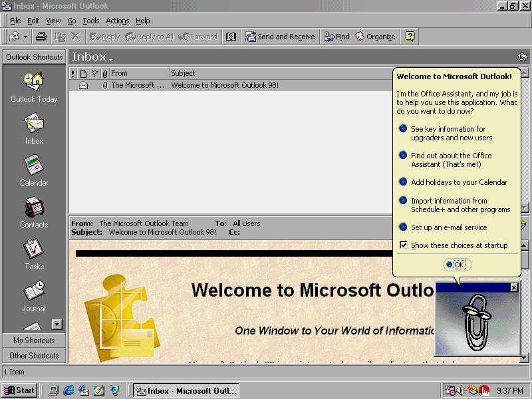The width and height of the screenshot is (532, 399).
Task: Open the Actions menu
Action: [x=118, y=21]
